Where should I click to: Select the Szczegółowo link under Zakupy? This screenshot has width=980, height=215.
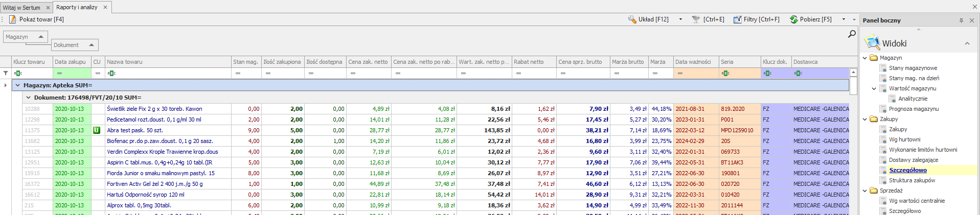[907, 170]
